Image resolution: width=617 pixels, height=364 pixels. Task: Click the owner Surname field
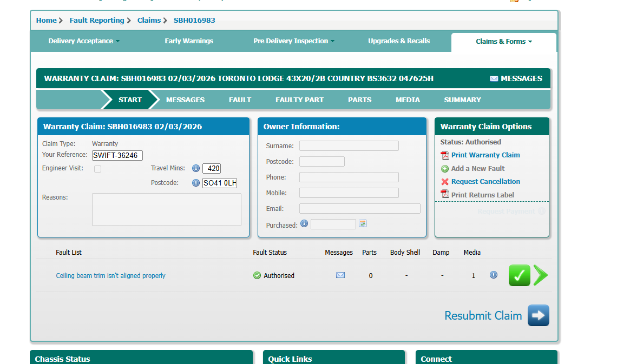coord(349,146)
